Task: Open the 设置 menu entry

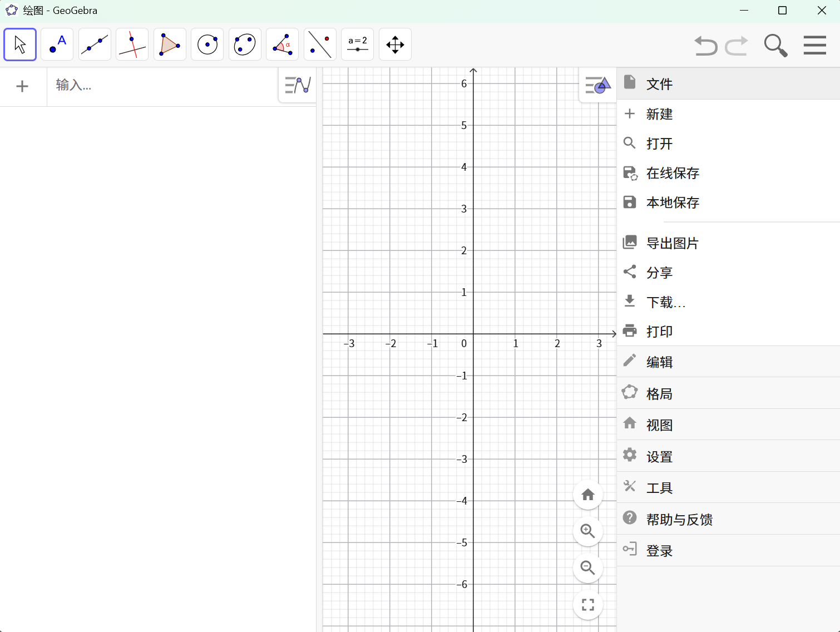Action: click(659, 456)
